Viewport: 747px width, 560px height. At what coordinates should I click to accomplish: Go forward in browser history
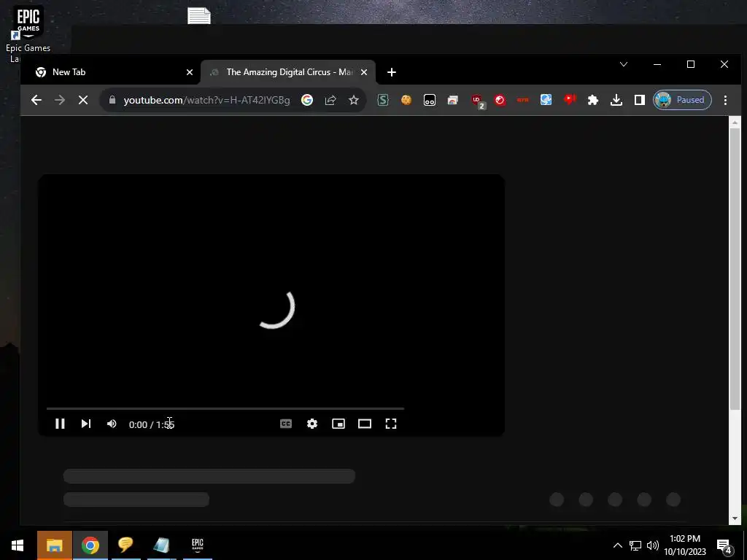point(60,99)
